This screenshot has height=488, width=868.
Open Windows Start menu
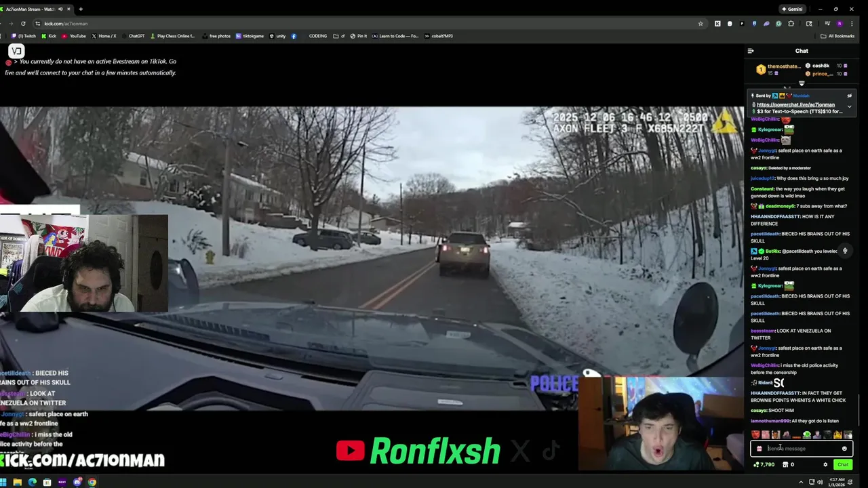tap(3, 483)
